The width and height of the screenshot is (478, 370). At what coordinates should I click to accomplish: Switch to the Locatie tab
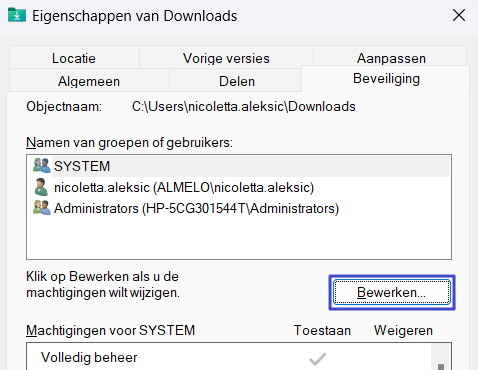(x=74, y=58)
